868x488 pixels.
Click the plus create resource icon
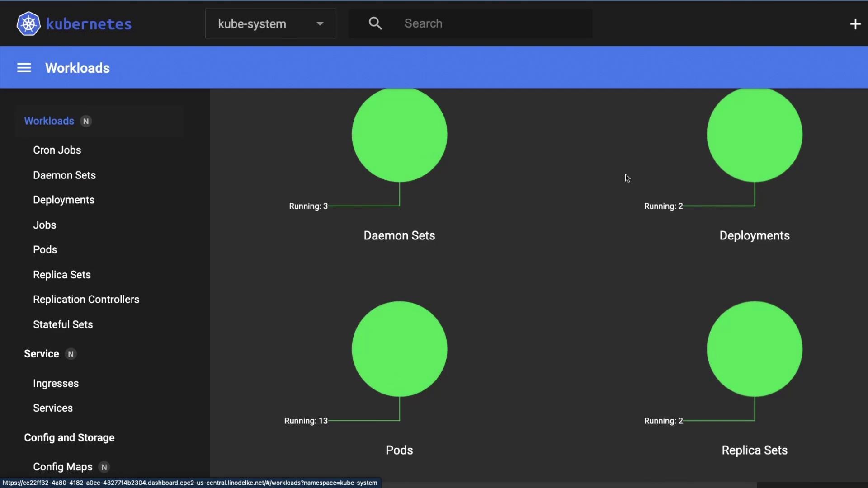coord(855,24)
